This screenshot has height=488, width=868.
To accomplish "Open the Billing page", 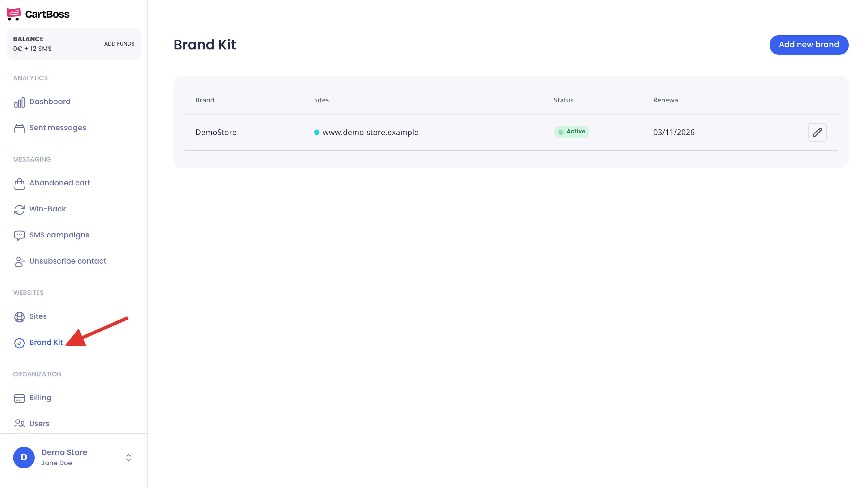I will click(41, 398).
